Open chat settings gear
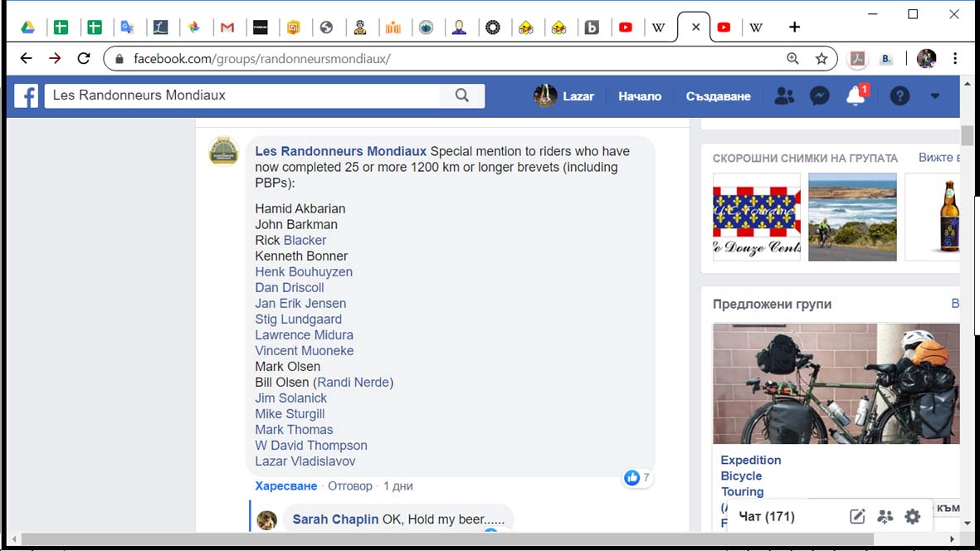 point(913,517)
